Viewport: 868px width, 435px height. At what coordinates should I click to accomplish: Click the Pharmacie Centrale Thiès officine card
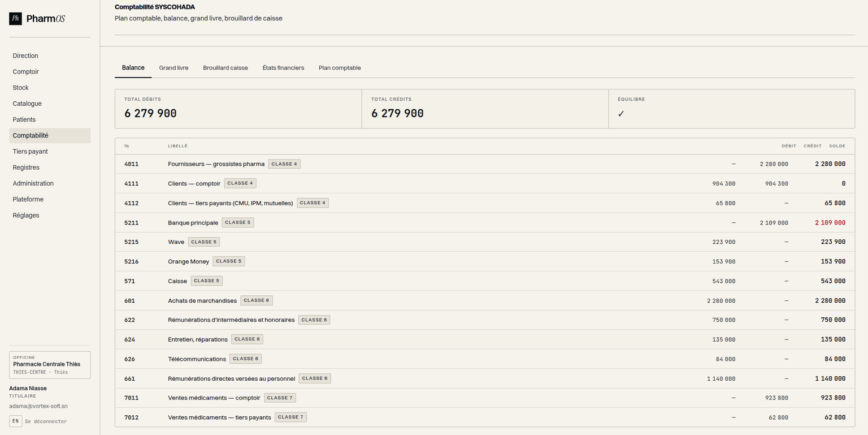coord(49,364)
